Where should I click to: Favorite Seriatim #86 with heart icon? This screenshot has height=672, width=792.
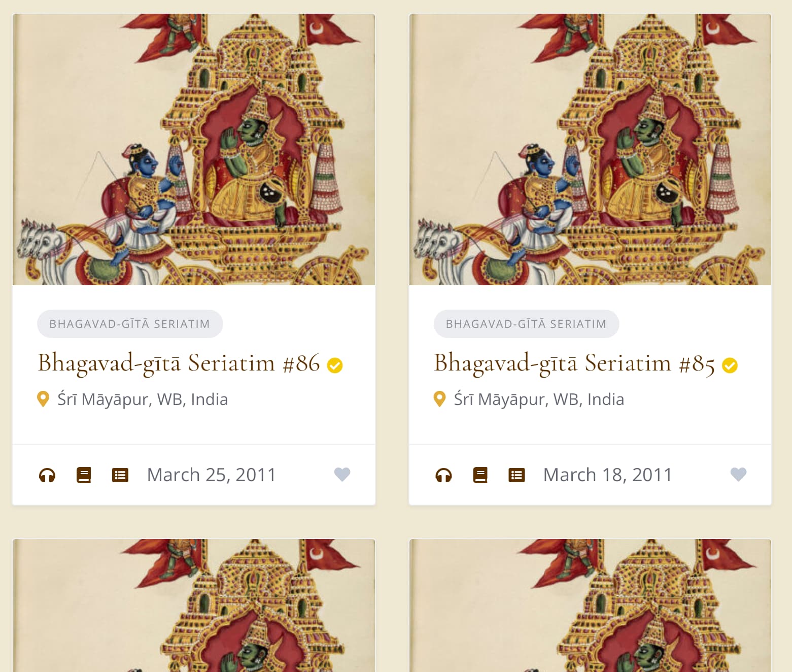pos(342,475)
